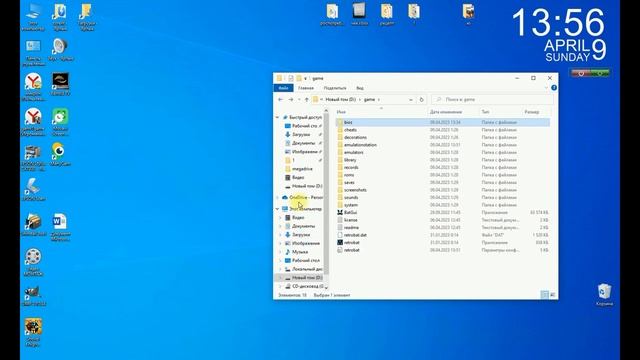Go back with the Explorer back arrow

pyautogui.click(x=280, y=100)
